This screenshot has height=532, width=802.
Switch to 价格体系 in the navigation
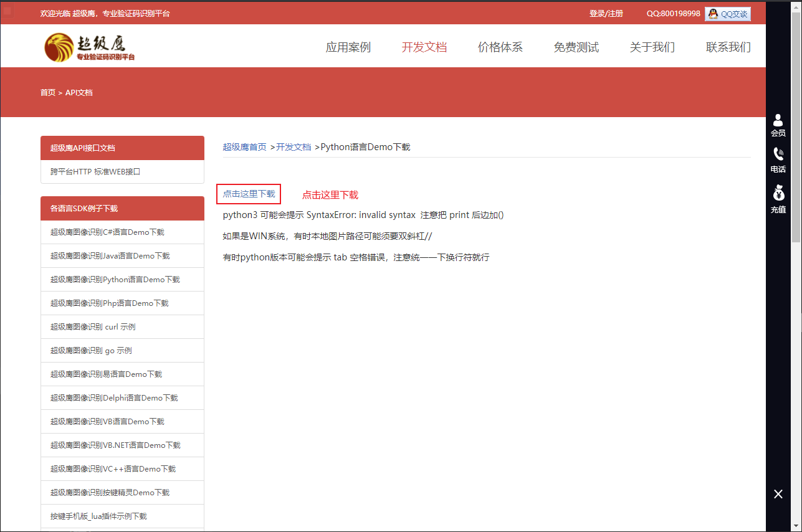click(500, 46)
